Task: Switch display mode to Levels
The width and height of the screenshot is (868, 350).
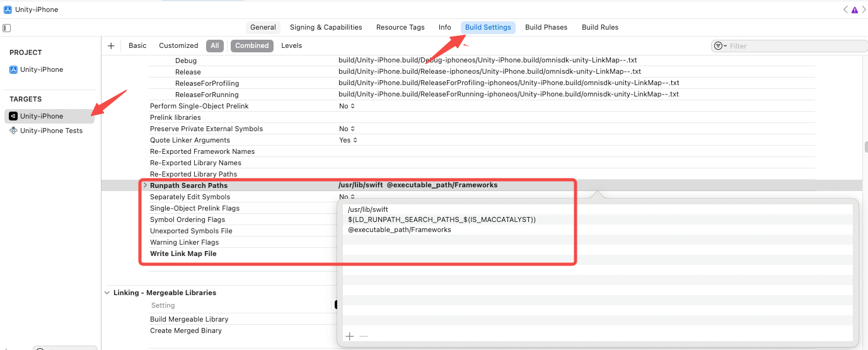Action: point(291,45)
